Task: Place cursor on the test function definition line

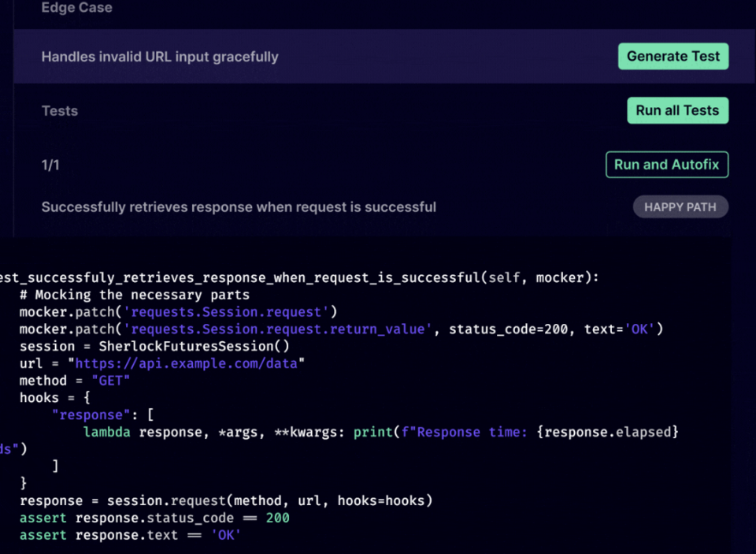Action: [299, 277]
